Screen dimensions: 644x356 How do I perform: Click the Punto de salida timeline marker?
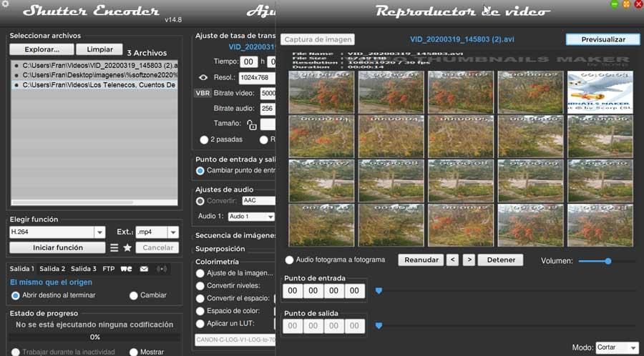[379, 326]
